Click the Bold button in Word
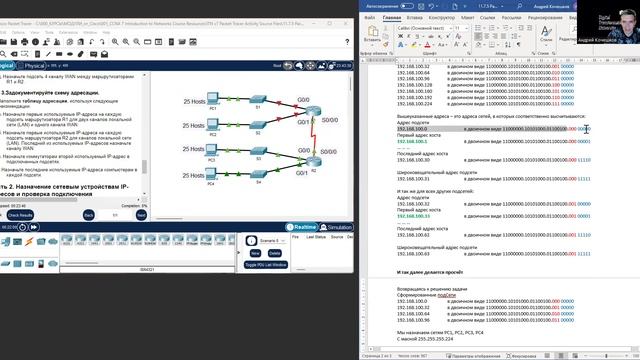The height and width of the screenshot is (360, 640). pyautogui.click(x=400, y=36)
